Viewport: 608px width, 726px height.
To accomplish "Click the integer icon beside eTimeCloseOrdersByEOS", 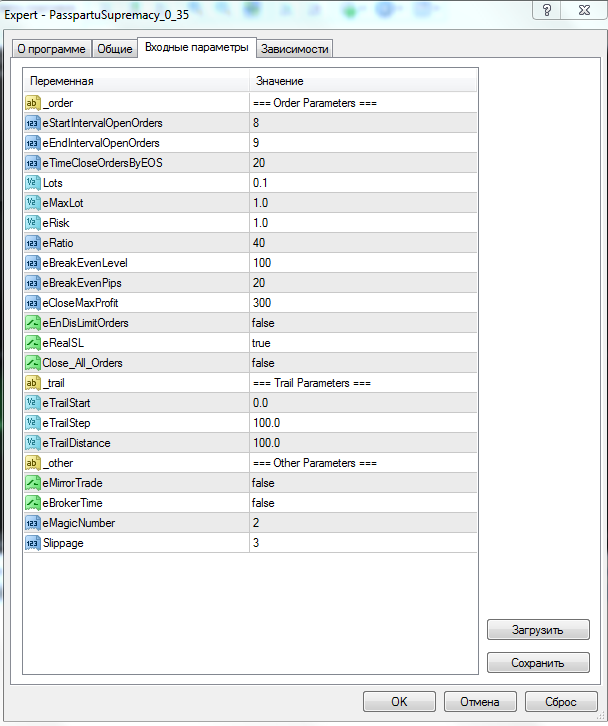I will tap(32, 163).
